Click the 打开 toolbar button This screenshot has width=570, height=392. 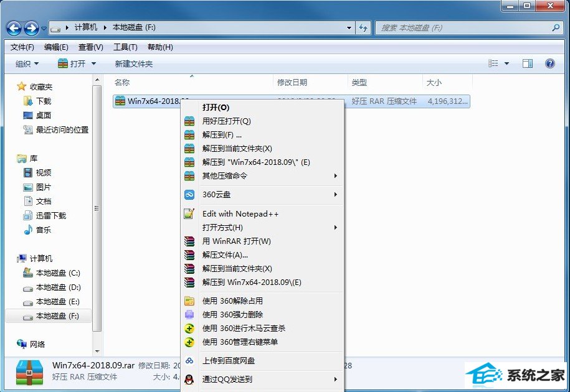point(72,64)
